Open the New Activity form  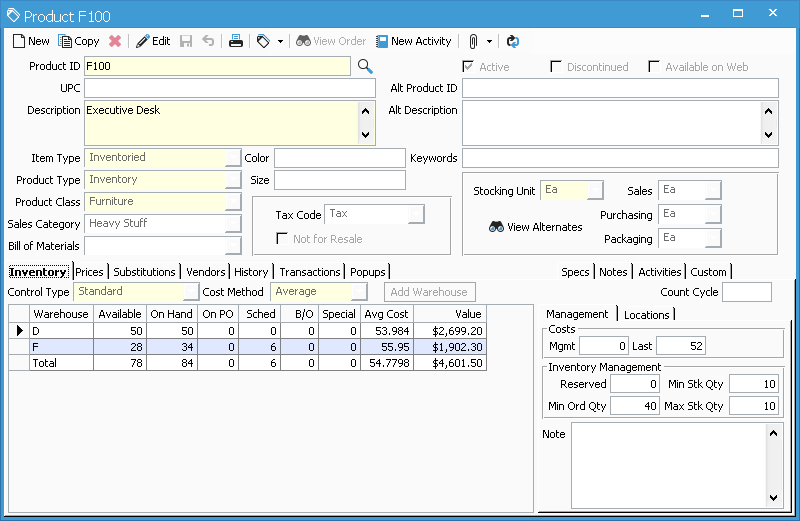(413, 41)
